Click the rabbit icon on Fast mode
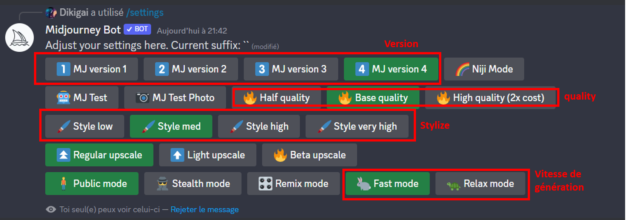Image resolution: width=644 pixels, height=220 pixels. (364, 184)
